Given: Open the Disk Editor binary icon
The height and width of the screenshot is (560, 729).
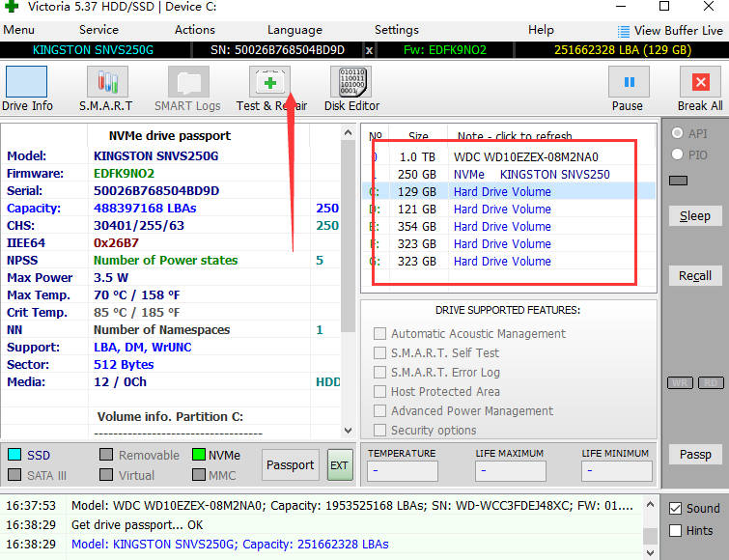Looking at the screenshot, I should pos(351,82).
